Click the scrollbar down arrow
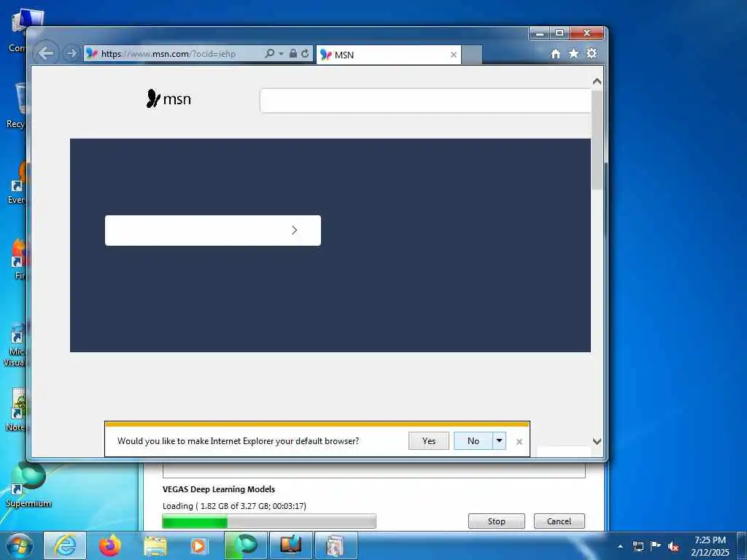Screen dimensions: 747x560 [x=597, y=441]
